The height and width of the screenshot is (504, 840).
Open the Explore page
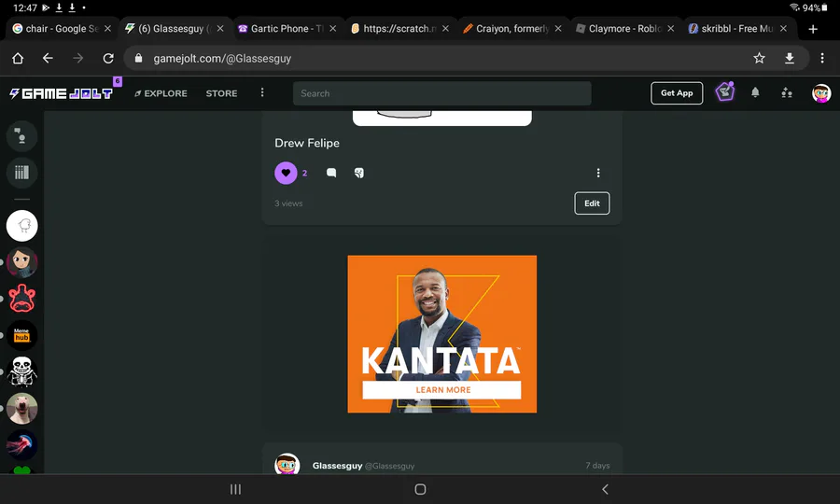coord(161,93)
